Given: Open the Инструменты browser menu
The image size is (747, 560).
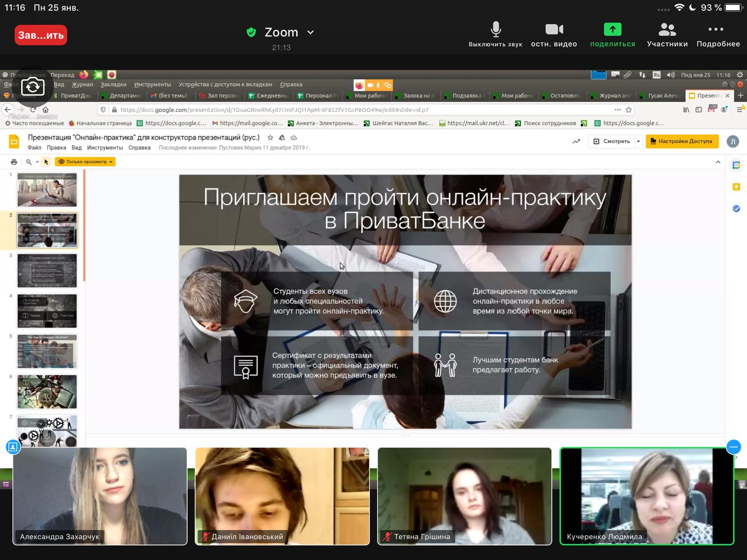Looking at the screenshot, I should [152, 84].
